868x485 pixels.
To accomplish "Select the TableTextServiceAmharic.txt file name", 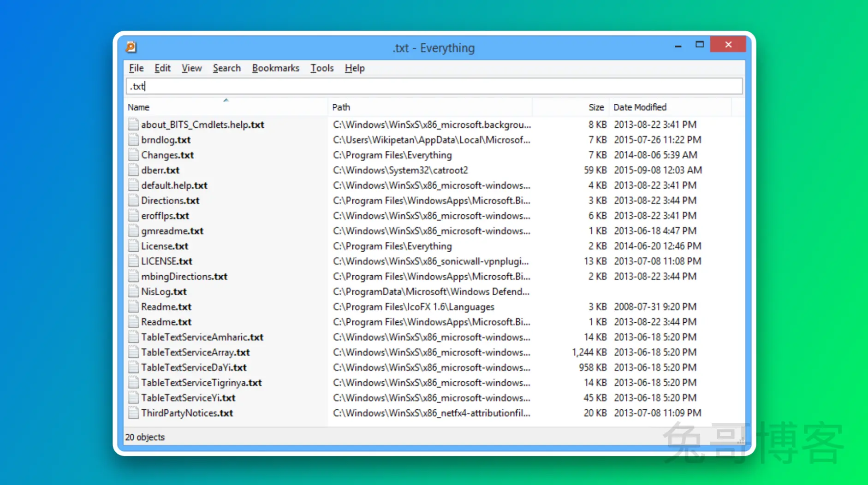I will click(x=202, y=337).
